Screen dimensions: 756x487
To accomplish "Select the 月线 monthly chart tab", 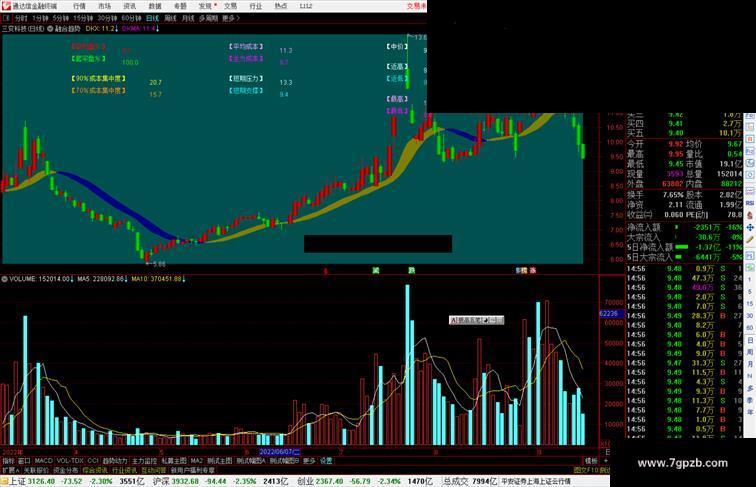I will 188,18.
